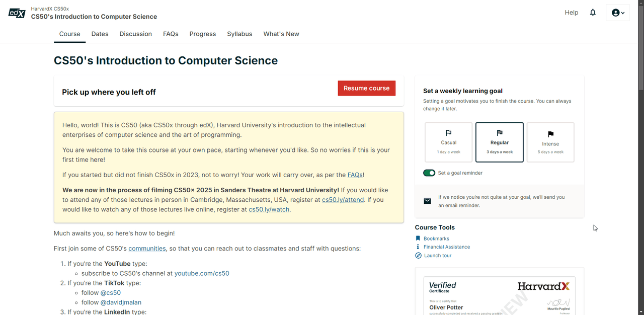Open the communities link
The width and height of the screenshot is (644, 315).
tap(147, 249)
